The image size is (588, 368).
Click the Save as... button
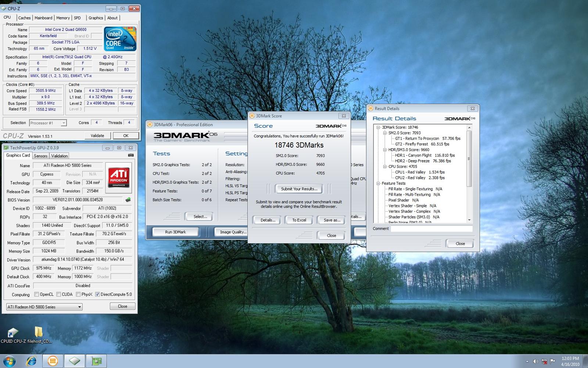[332, 220]
